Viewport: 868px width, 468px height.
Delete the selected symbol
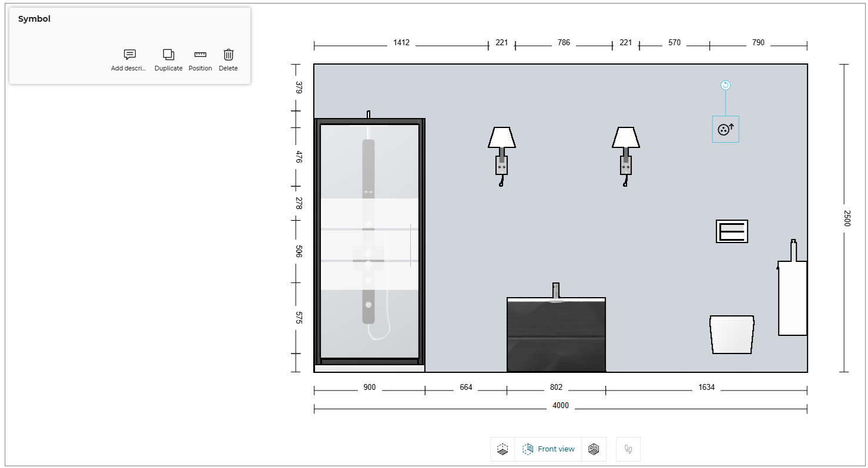click(x=229, y=55)
